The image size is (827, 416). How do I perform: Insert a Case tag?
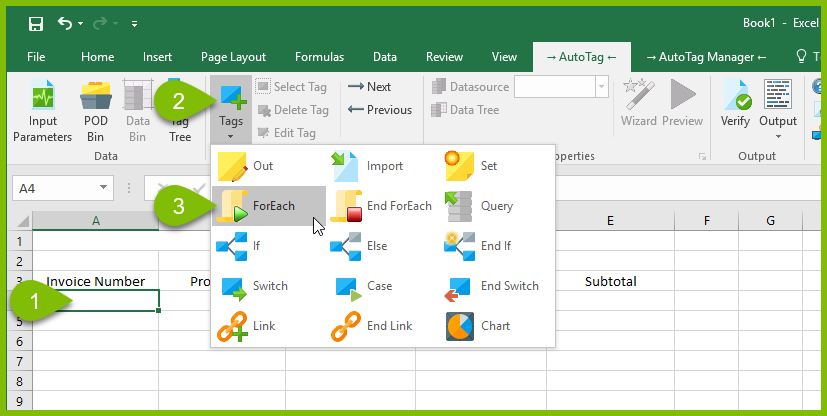pyautogui.click(x=382, y=286)
